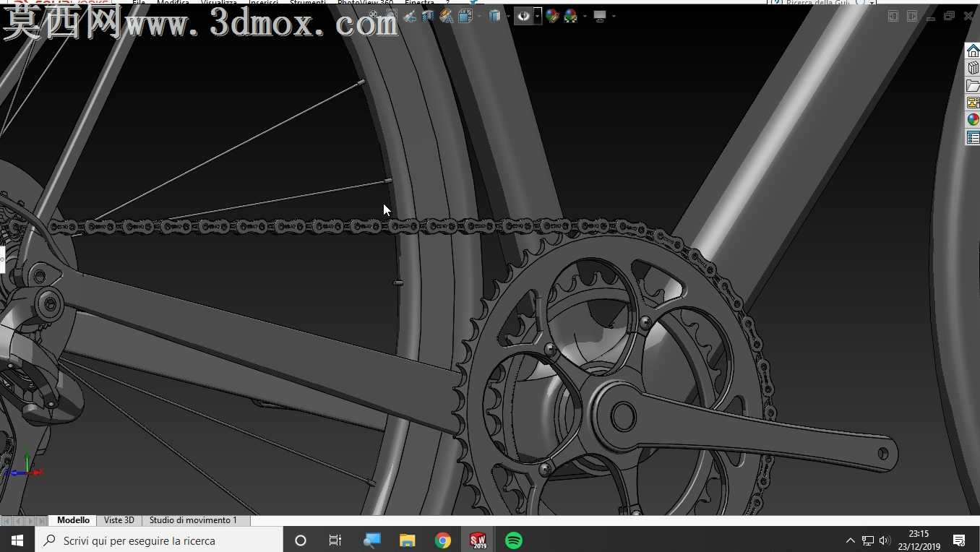Open the Appearances, Scenes and Decals pane

pos(973,120)
